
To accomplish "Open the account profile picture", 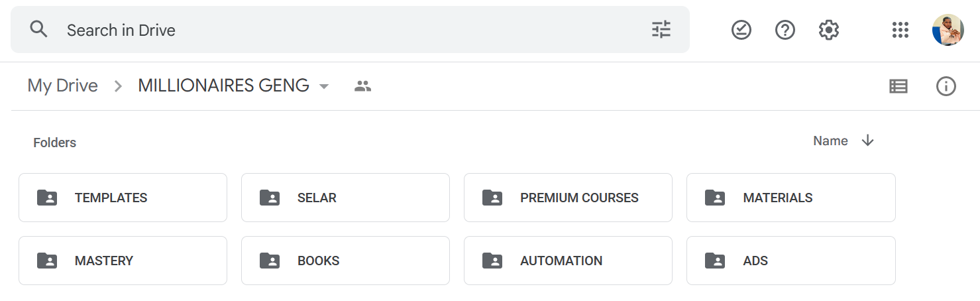I will tap(948, 30).
